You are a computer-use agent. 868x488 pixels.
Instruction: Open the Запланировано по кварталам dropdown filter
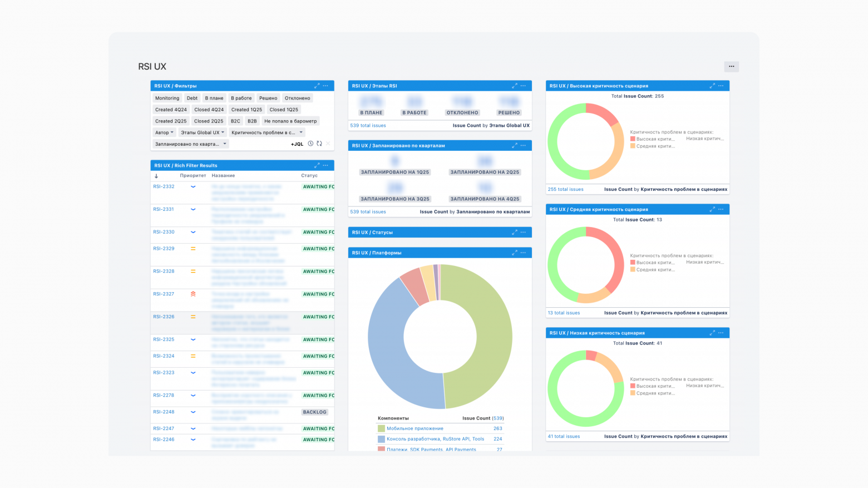(190, 144)
